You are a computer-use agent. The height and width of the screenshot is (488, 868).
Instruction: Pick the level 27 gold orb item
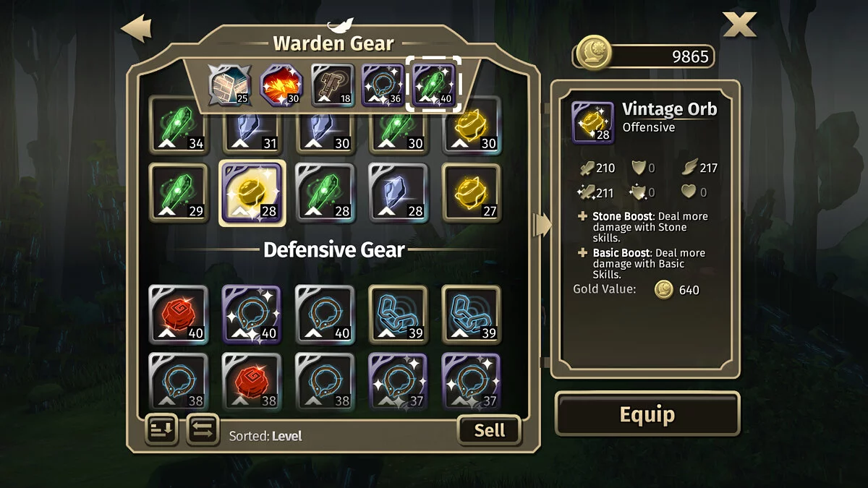472,192
